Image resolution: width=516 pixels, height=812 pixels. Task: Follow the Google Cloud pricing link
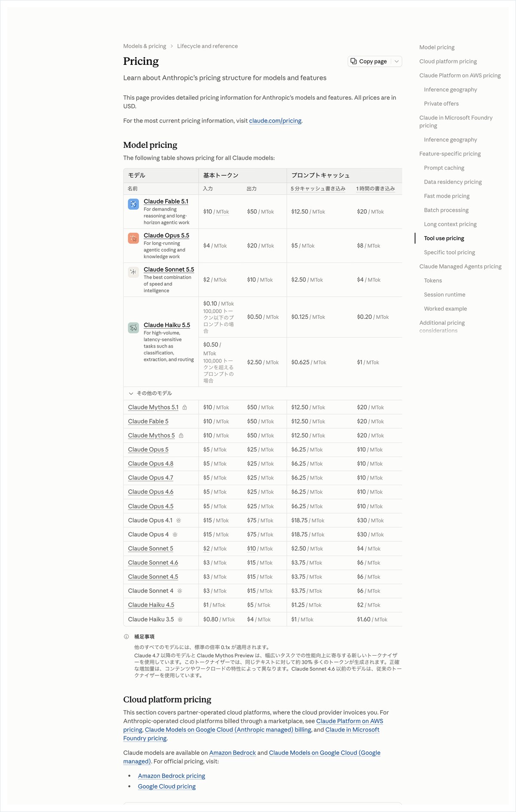click(167, 787)
